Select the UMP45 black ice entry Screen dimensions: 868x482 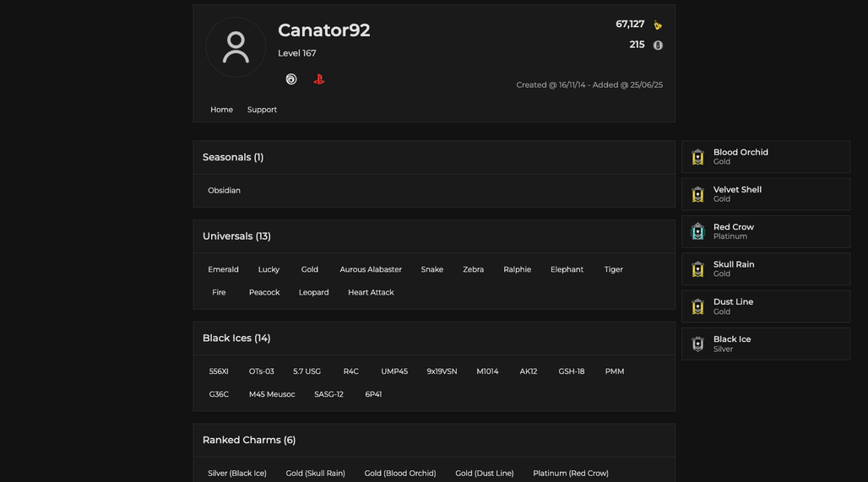click(x=394, y=371)
